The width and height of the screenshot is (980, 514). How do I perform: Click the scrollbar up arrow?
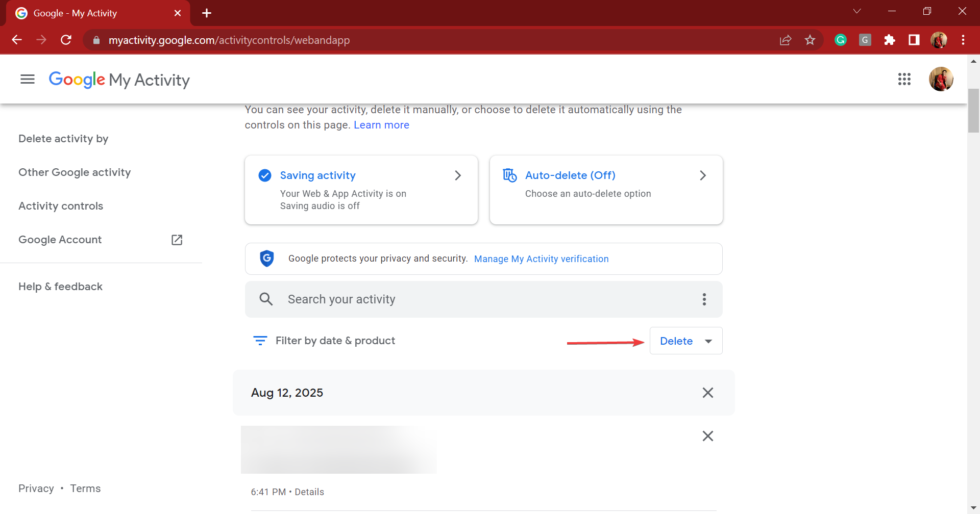[973, 61]
